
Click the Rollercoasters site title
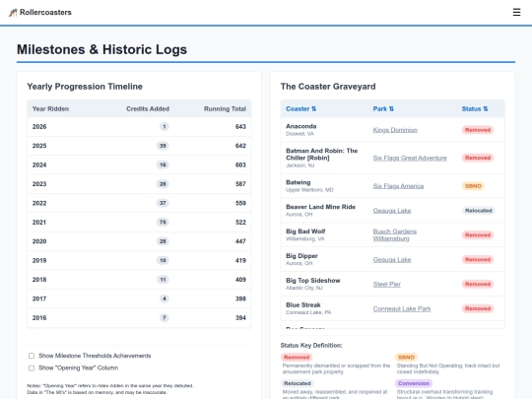tap(45, 12)
